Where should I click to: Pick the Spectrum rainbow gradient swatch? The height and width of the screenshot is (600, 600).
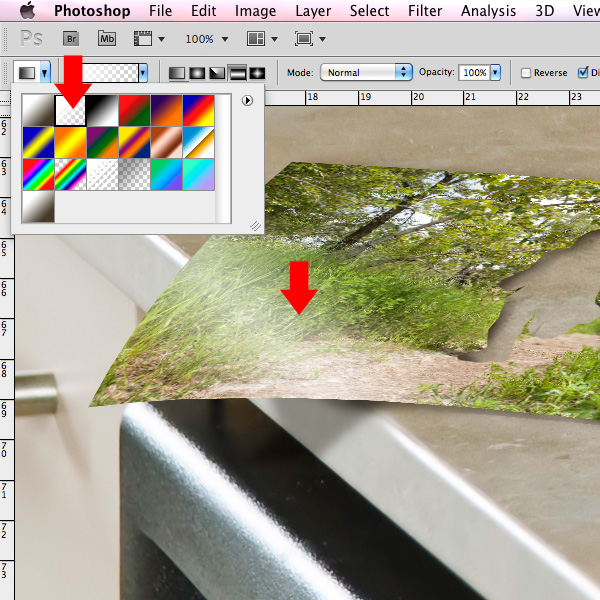(x=38, y=174)
